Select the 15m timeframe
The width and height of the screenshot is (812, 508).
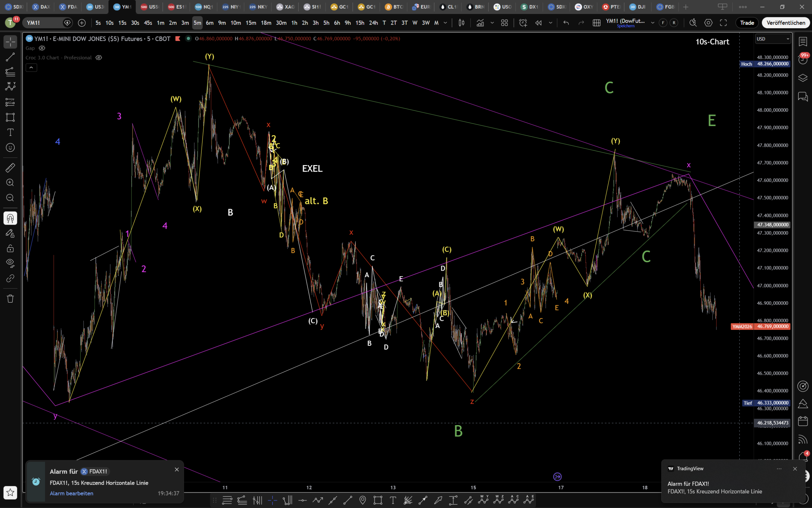click(250, 23)
